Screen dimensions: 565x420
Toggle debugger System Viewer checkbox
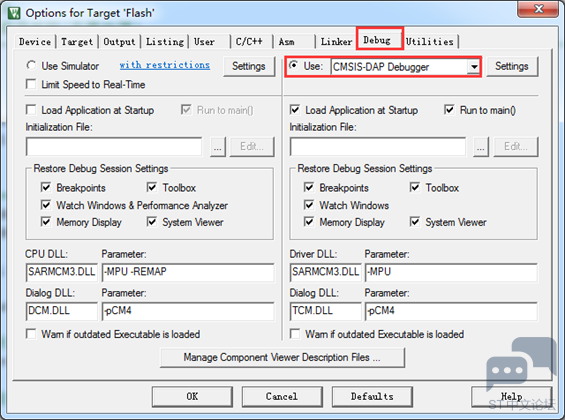[x=415, y=222]
